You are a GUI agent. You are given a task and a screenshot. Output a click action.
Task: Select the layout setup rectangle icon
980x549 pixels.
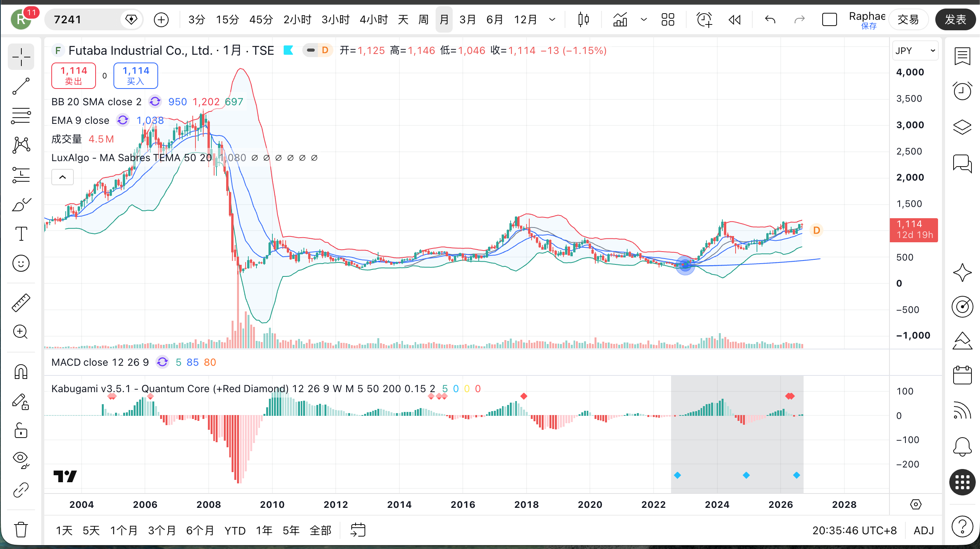tap(829, 19)
